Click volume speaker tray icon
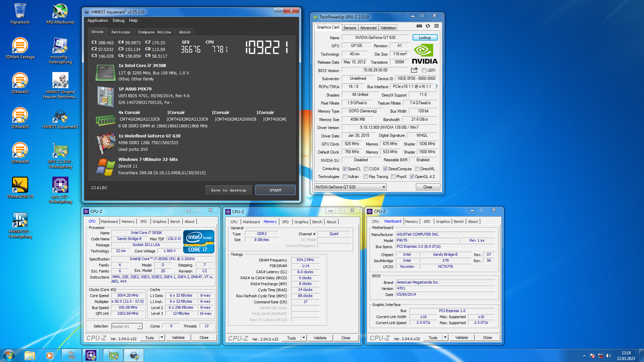644x362 pixels. pos(608,356)
